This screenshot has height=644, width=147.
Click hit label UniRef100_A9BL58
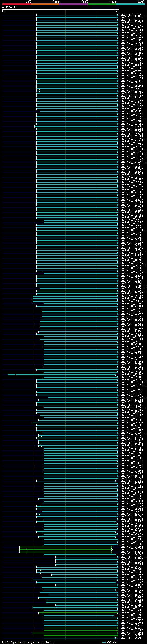(x=132, y=580)
